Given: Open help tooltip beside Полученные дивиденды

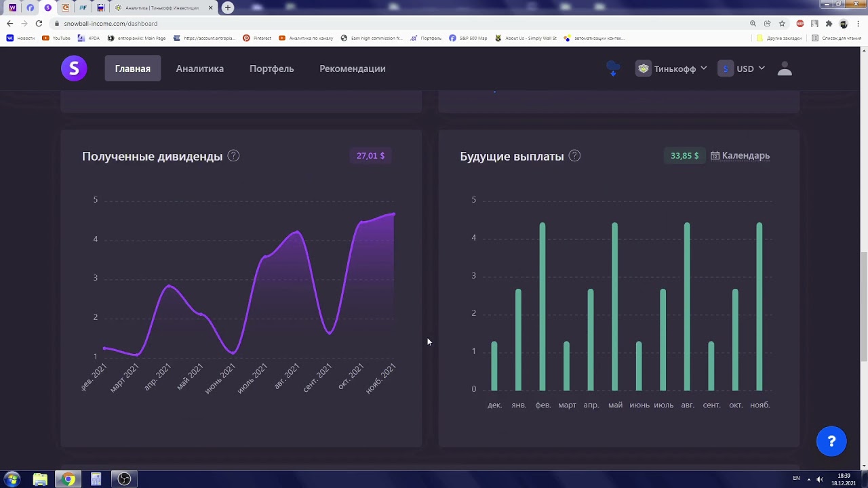Looking at the screenshot, I should pyautogui.click(x=233, y=156).
